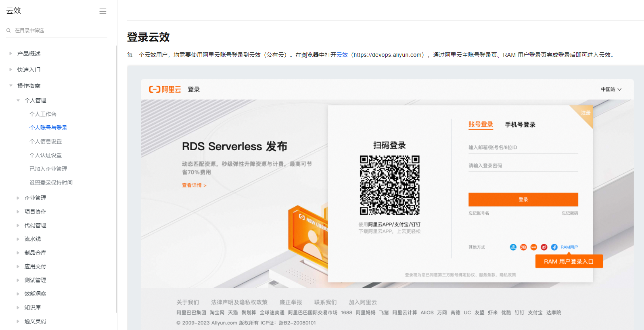Screen dimensions: 644x330
Task: Click 阿里巴巴集团 in the footer row
Action: pos(191,313)
